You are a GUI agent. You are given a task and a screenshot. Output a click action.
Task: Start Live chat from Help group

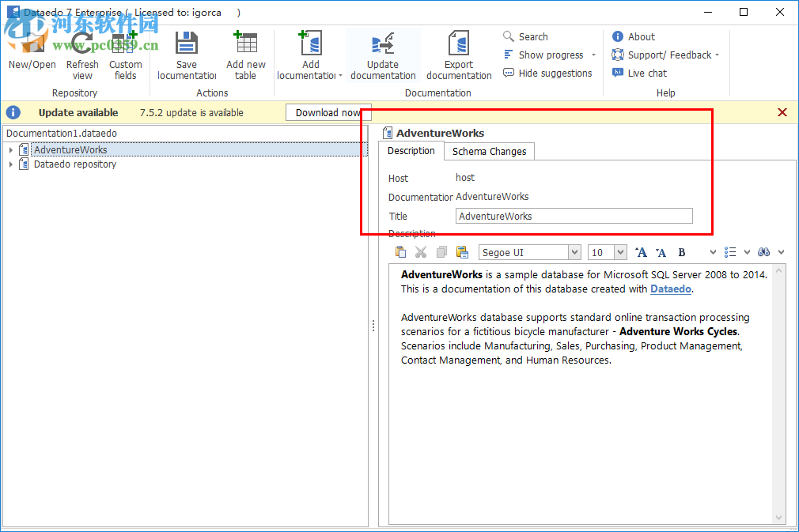(x=639, y=74)
